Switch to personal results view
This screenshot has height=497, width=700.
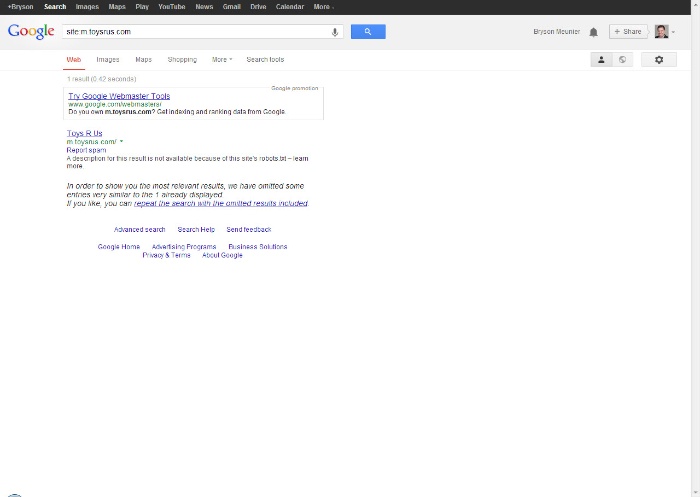point(601,60)
